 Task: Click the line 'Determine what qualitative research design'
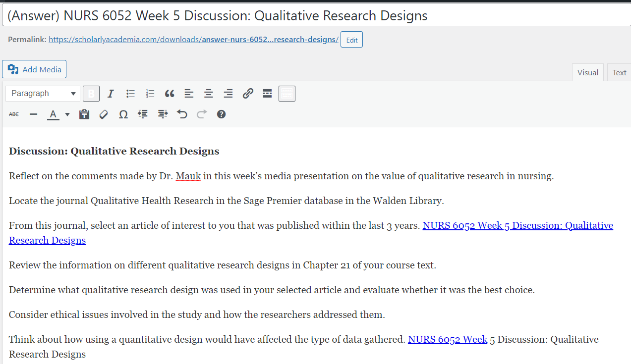[x=272, y=290]
